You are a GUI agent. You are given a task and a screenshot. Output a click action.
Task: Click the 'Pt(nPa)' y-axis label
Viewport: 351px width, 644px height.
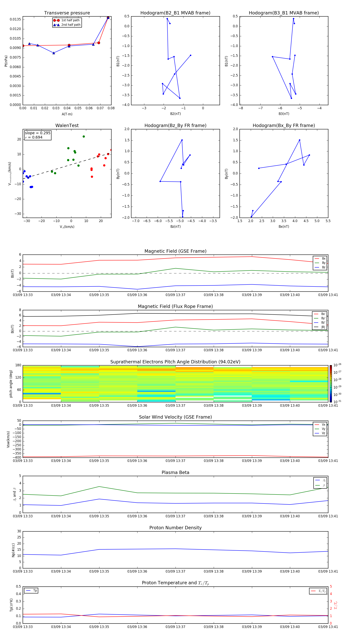click(x=6, y=61)
